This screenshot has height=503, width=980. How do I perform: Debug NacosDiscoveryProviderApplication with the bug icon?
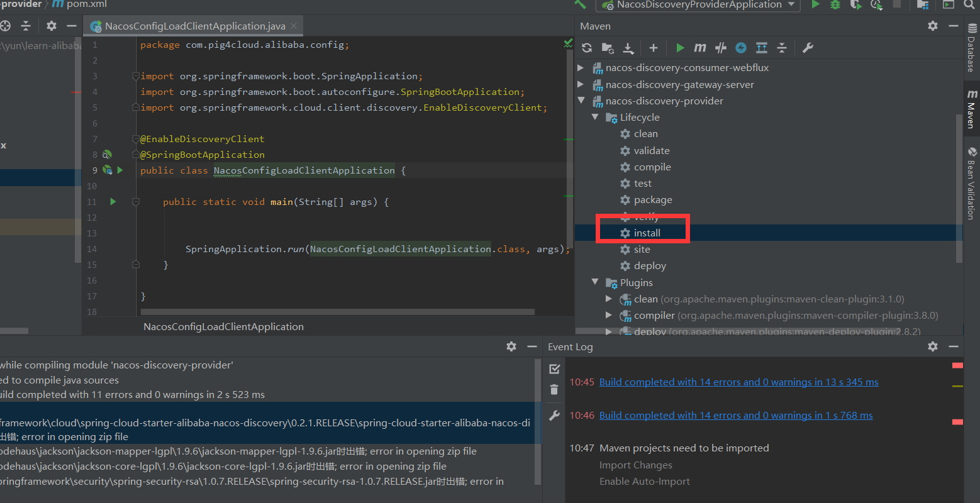835,5
